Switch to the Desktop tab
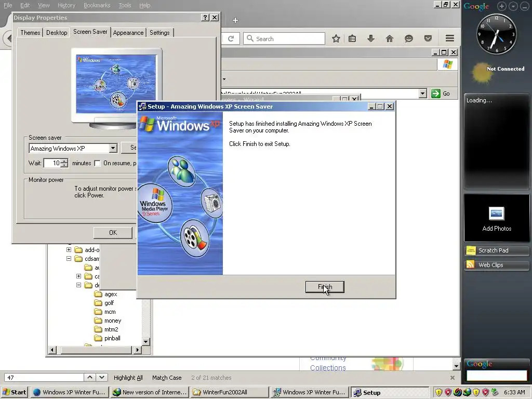 coord(57,33)
